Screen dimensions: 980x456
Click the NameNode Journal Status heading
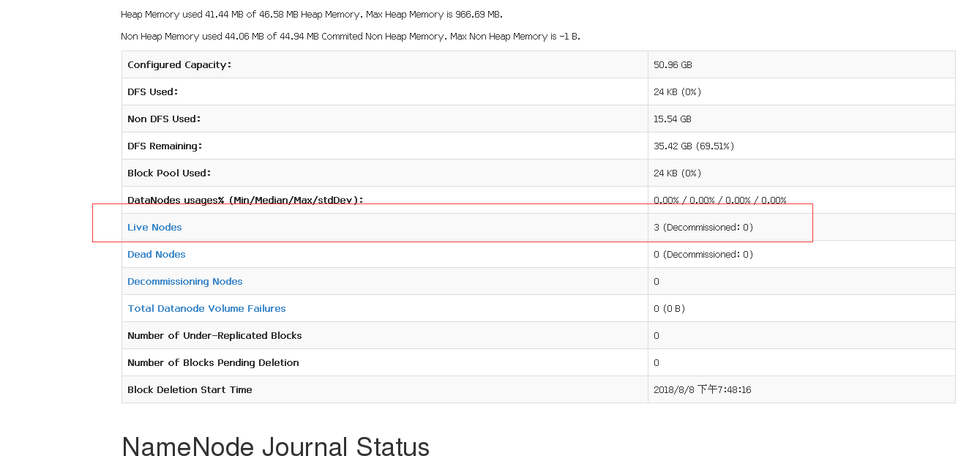pyautogui.click(x=275, y=446)
